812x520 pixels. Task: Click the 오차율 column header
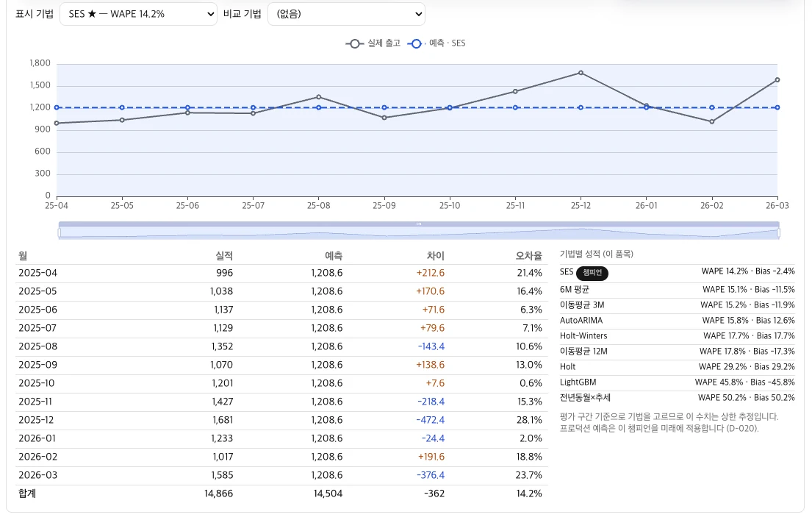click(x=529, y=256)
